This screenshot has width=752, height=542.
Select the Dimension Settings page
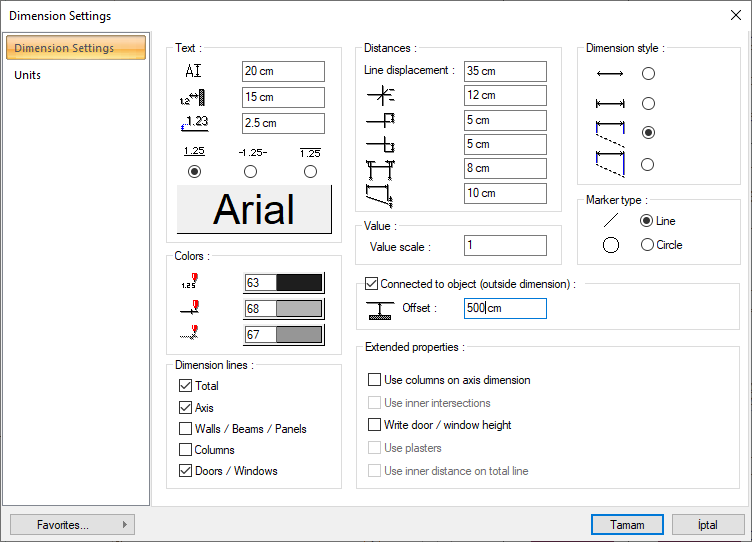(x=64, y=48)
